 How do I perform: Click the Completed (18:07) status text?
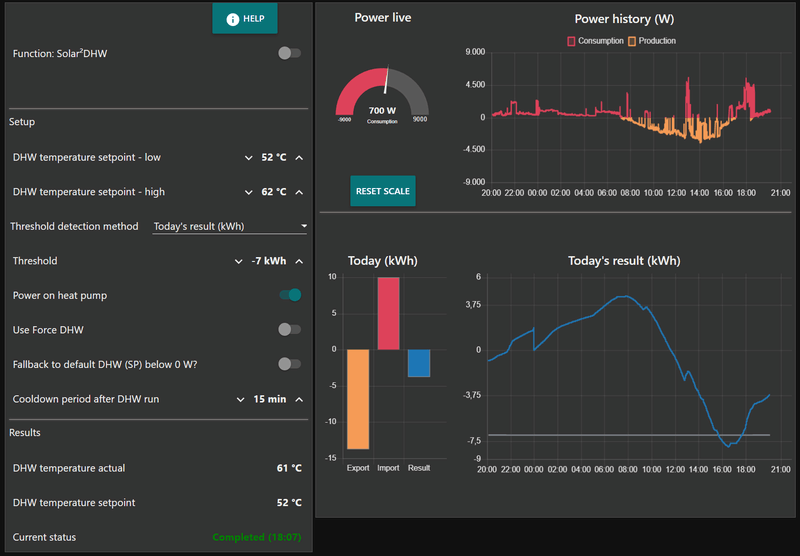[x=257, y=537]
